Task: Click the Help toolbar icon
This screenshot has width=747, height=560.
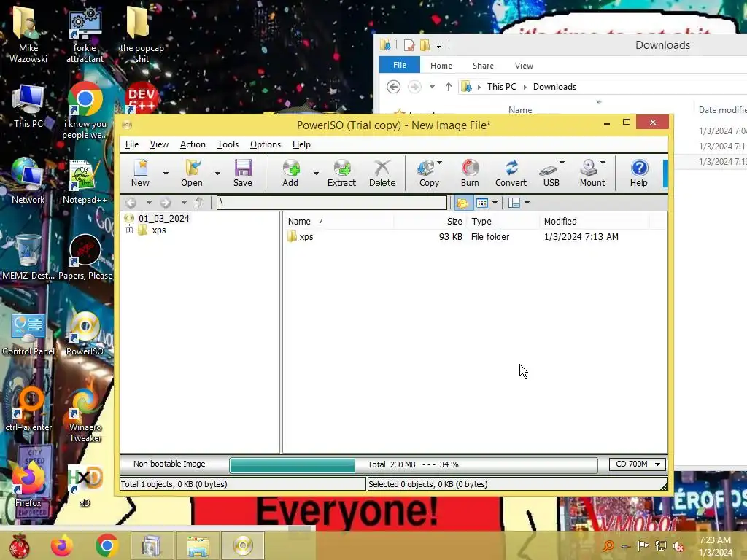Action: (639, 173)
